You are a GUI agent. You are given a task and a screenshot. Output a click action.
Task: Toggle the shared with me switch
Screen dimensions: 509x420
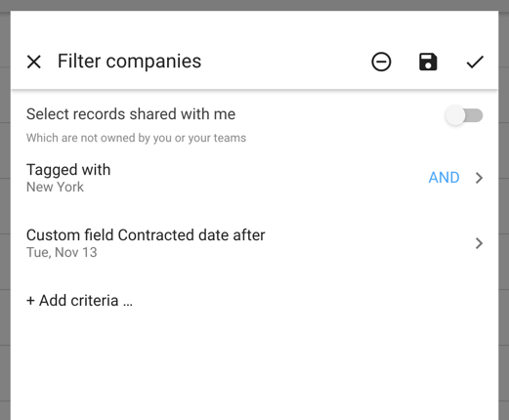(464, 115)
